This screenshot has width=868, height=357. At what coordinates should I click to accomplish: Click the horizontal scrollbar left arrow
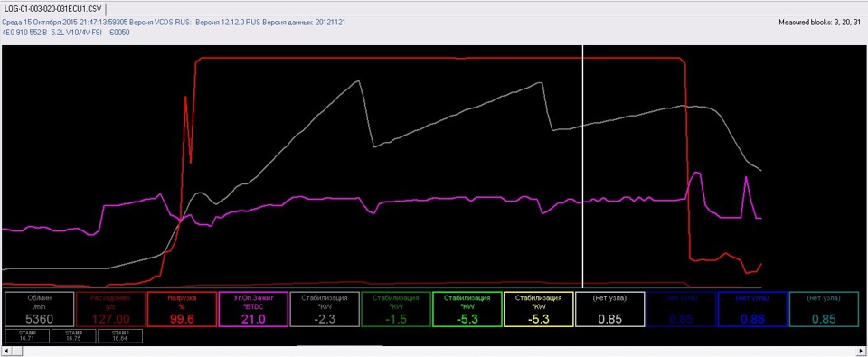tap(6, 352)
